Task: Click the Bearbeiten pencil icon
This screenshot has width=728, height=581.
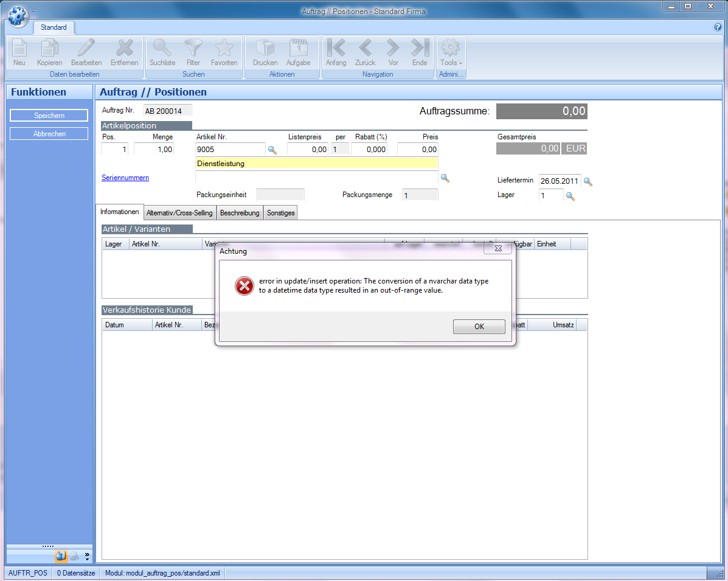Action: pos(86,49)
